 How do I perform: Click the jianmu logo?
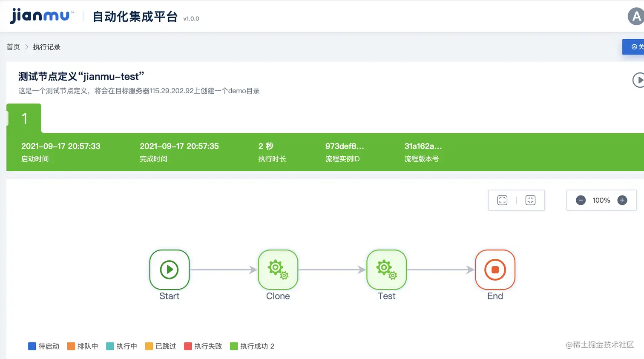[41, 16]
